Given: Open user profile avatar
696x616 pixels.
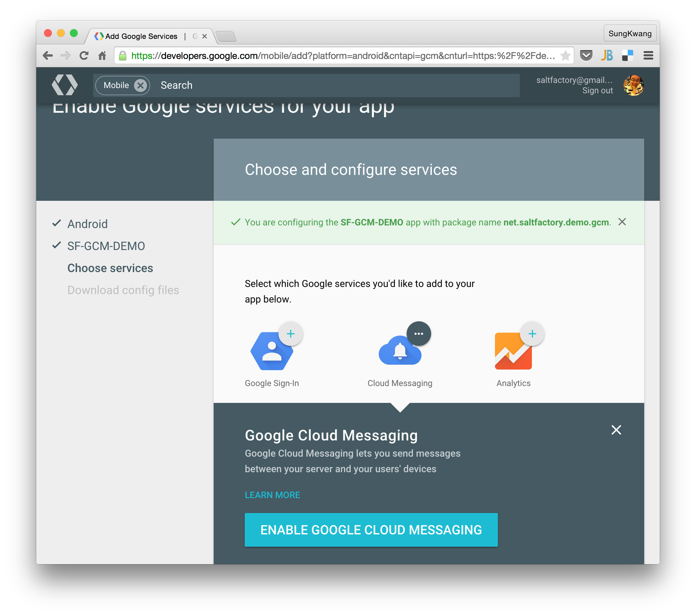Looking at the screenshot, I should coord(633,85).
